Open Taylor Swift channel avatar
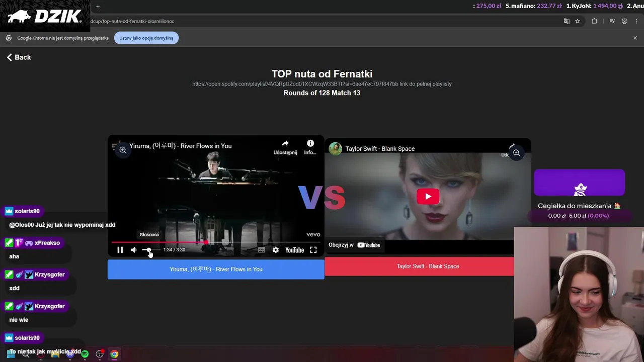 point(335,149)
